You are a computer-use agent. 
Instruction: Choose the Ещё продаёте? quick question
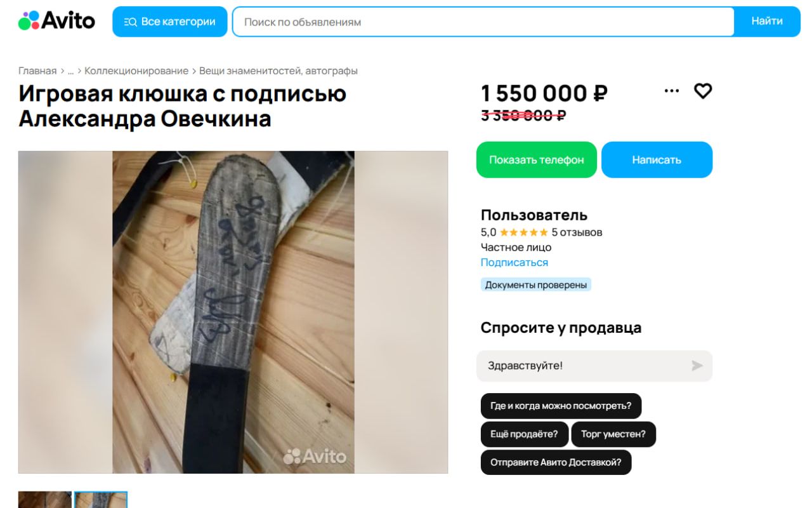[x=524, y=434]
